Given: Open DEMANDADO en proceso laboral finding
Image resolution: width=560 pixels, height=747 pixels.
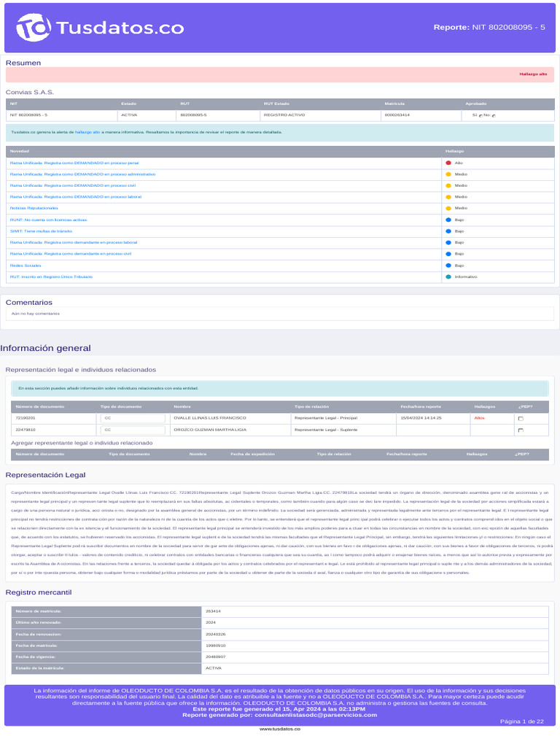Looking at the screenshot, I should click(x=76, y=197).
